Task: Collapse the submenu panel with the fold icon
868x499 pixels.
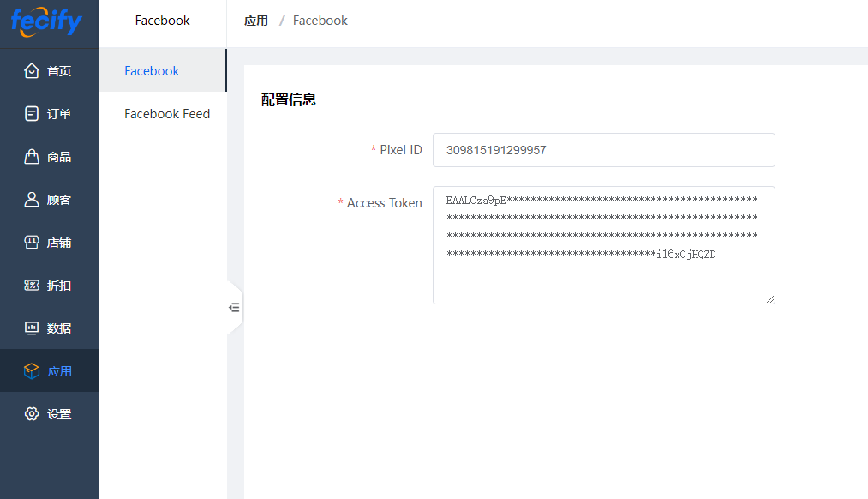Action: [234, 308]
